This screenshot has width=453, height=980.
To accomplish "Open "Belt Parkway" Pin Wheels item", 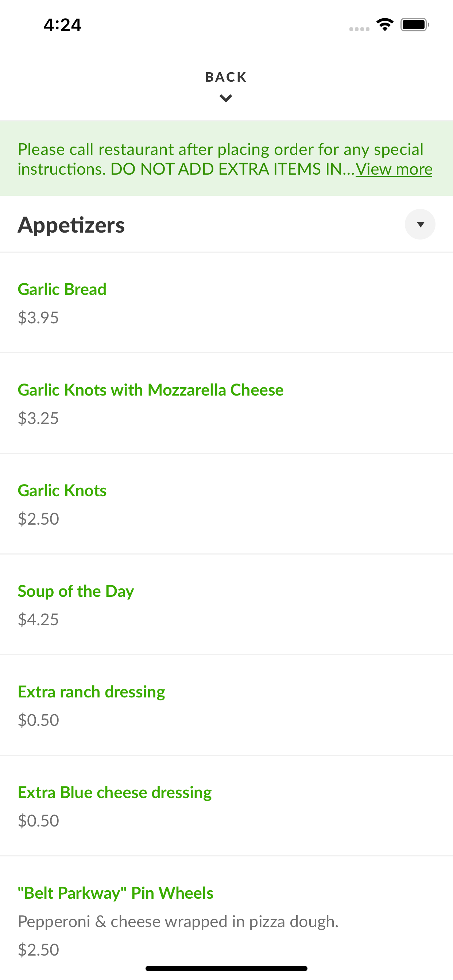I will 115,893.
